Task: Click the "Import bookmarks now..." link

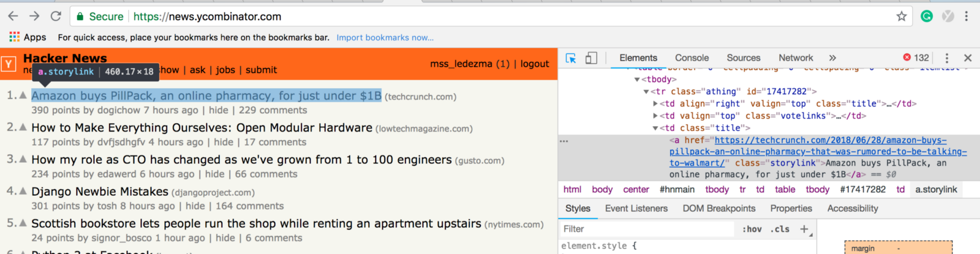Action: (x=385, y=37)
